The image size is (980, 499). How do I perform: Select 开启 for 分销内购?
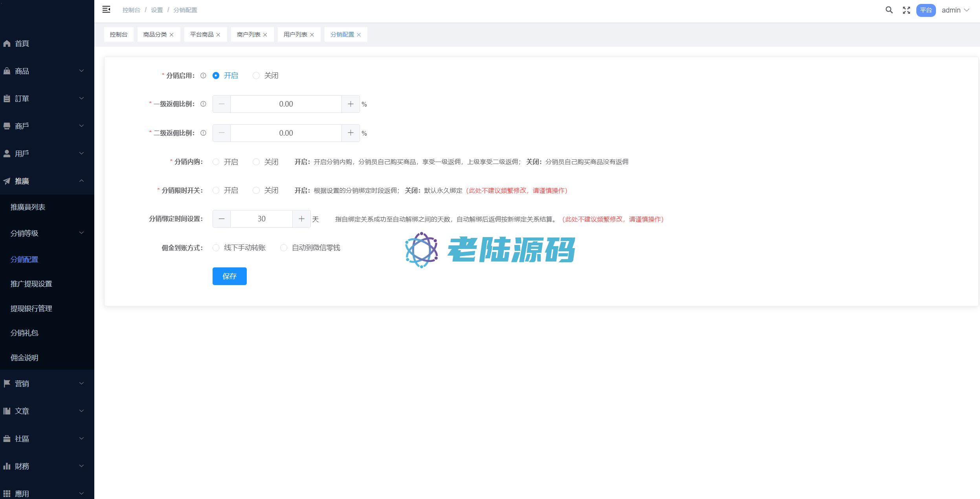[216, 162]
